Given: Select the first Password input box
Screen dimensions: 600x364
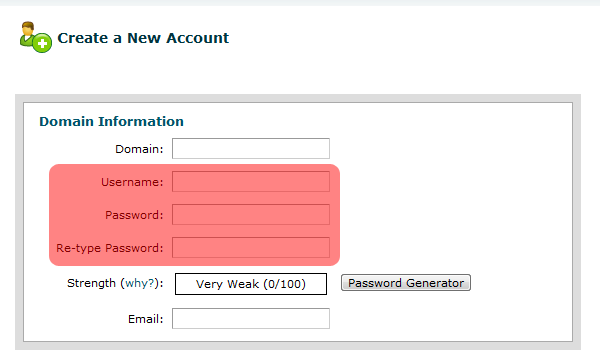Looking at the screenshot, I should coord(251,214).
